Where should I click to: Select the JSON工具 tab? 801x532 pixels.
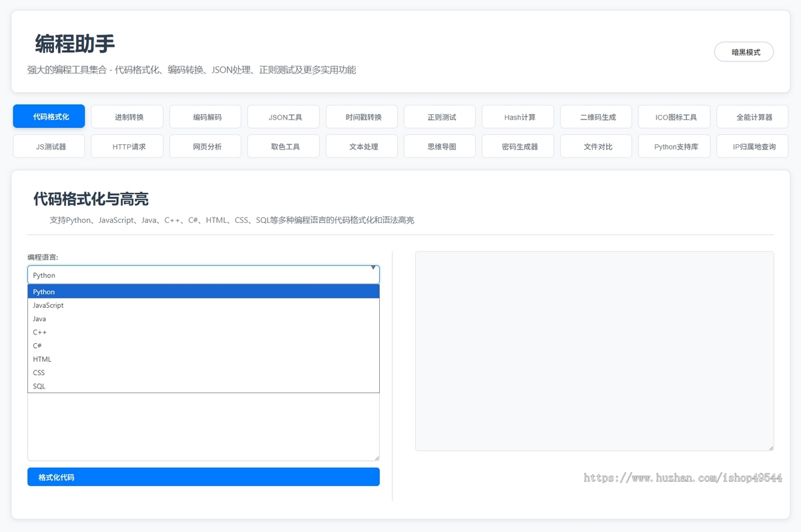(x=284, y=117)
